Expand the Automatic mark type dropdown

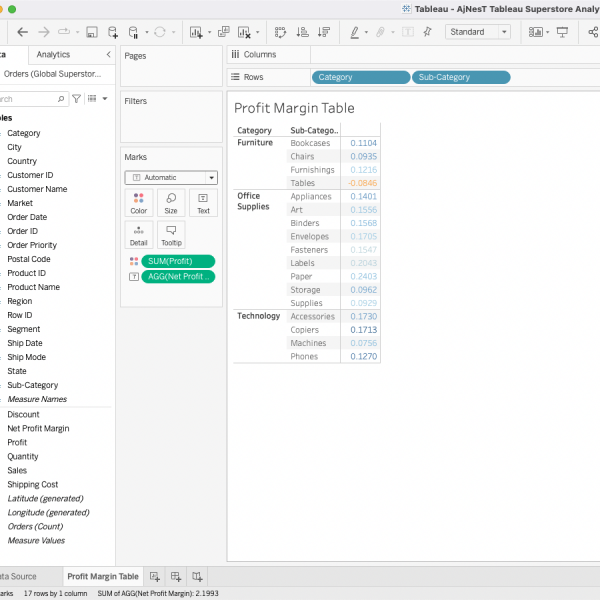(170, 177)
